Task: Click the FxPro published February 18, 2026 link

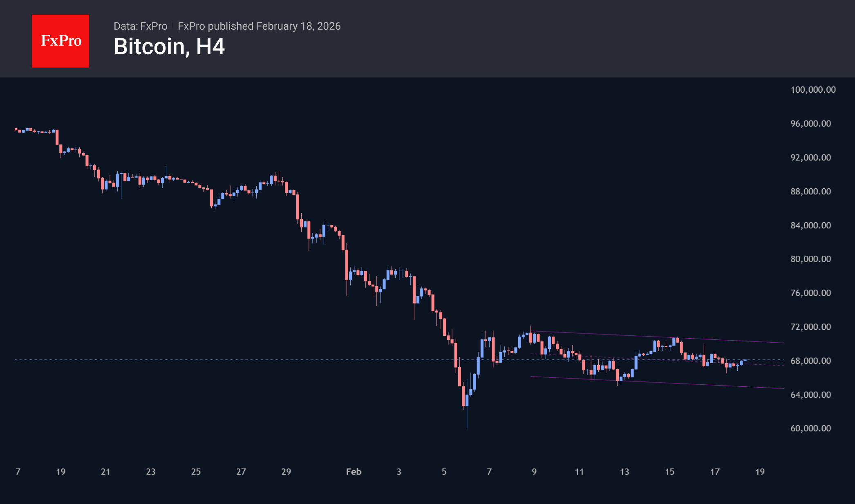Action: pyautogui.click(x=260, y=26)
